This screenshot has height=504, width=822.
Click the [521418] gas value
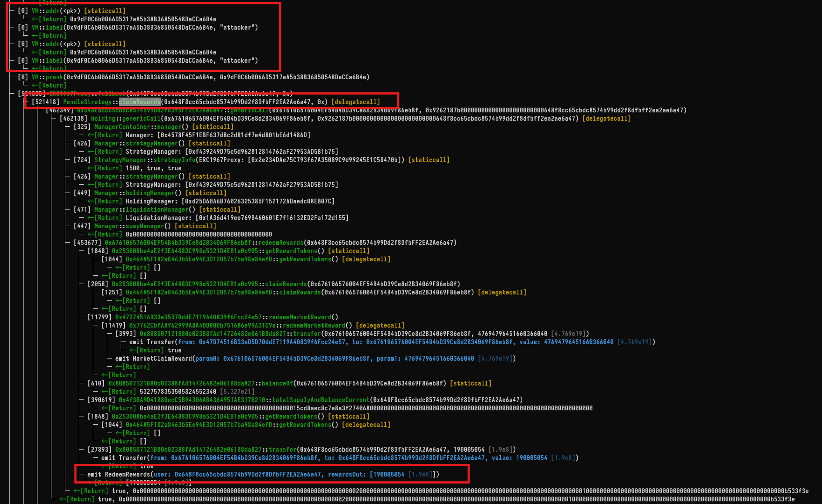click(x=46, y=102)
